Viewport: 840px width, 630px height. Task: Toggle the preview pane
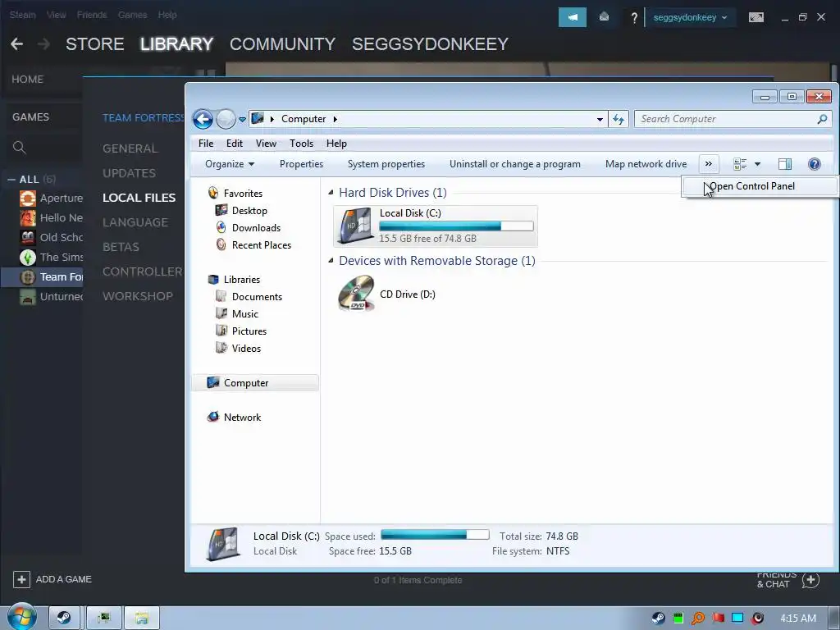[x=785, y=164]
